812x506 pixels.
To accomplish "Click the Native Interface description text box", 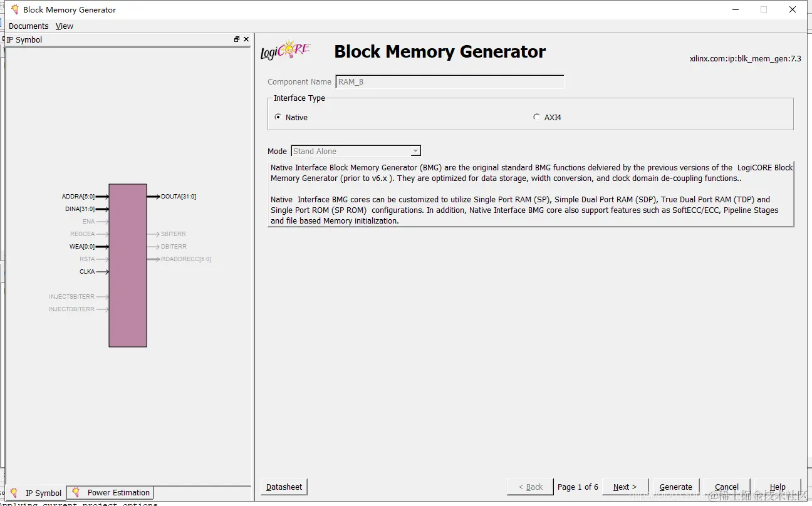I will tap(531, 194).
